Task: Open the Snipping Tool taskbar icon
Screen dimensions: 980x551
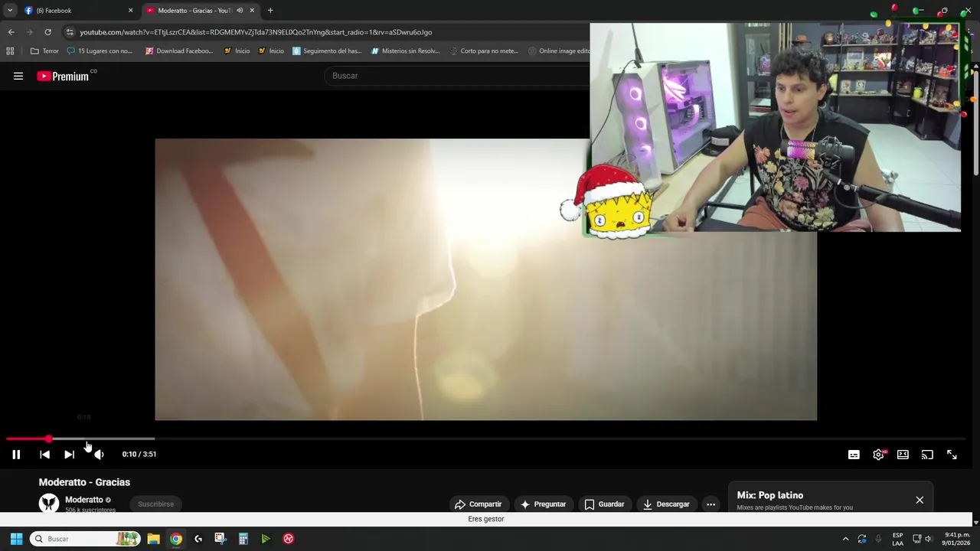Action: coord(220,539)
